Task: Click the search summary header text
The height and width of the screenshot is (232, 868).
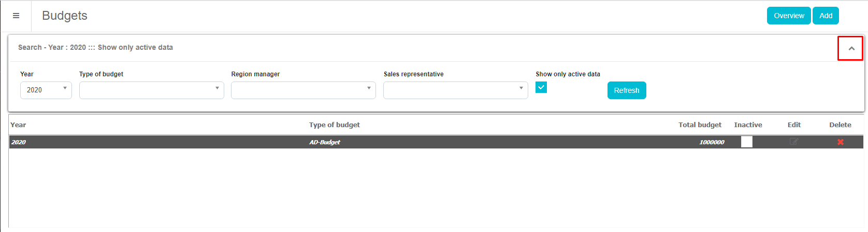Action: pos(95,47)
